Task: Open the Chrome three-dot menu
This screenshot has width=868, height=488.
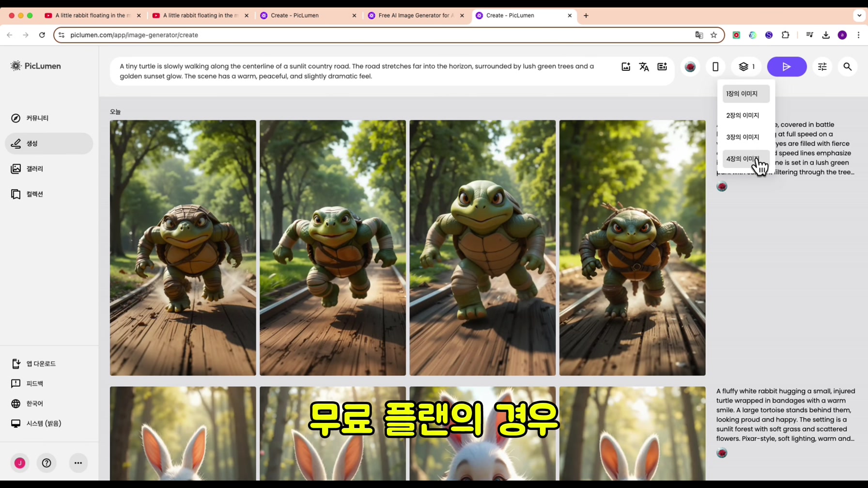Action: pyautogui.click(x=859, y=35)
